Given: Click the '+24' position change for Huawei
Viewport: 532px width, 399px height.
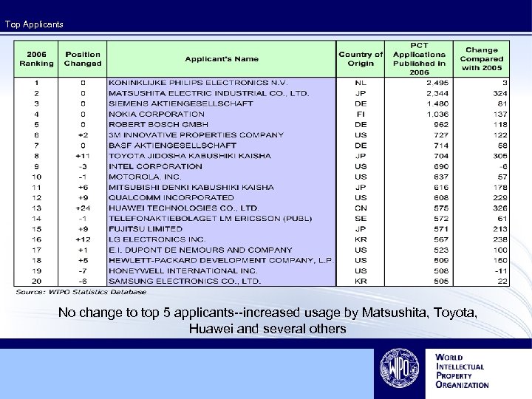Looking at the screenshot, I should pyautogui.click(x=83, y=208).
